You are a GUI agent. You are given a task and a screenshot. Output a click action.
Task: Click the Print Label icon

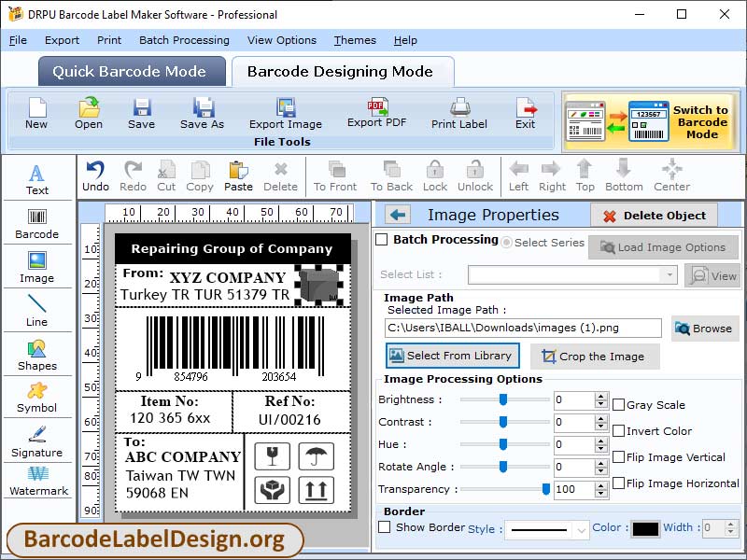[x=458, y=112]
